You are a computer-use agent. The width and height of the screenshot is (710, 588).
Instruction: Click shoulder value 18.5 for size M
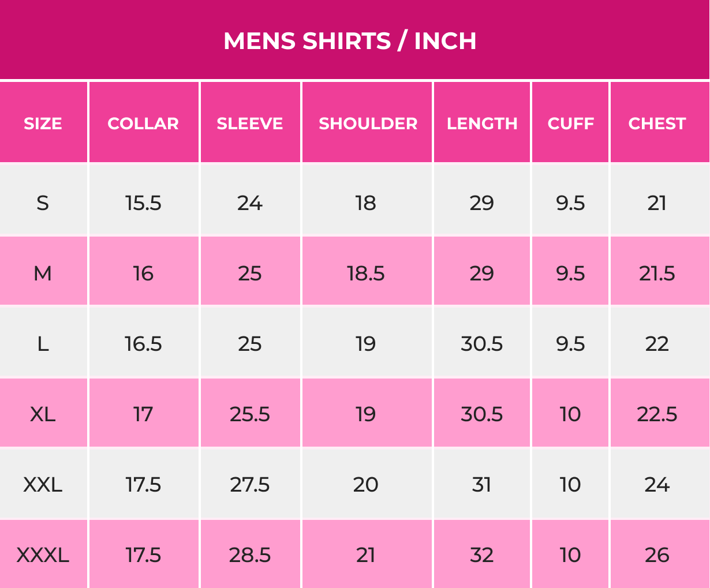pyautogui.click(x=366, y=274)
